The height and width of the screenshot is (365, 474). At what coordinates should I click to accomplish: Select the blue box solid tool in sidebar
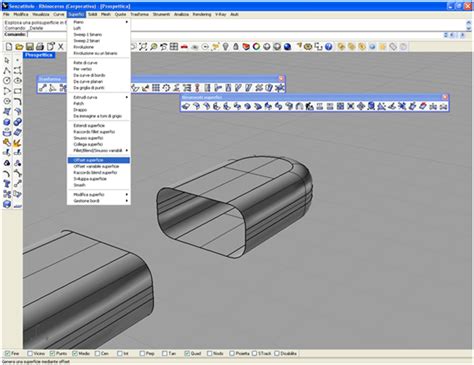(x=7, y=122)
